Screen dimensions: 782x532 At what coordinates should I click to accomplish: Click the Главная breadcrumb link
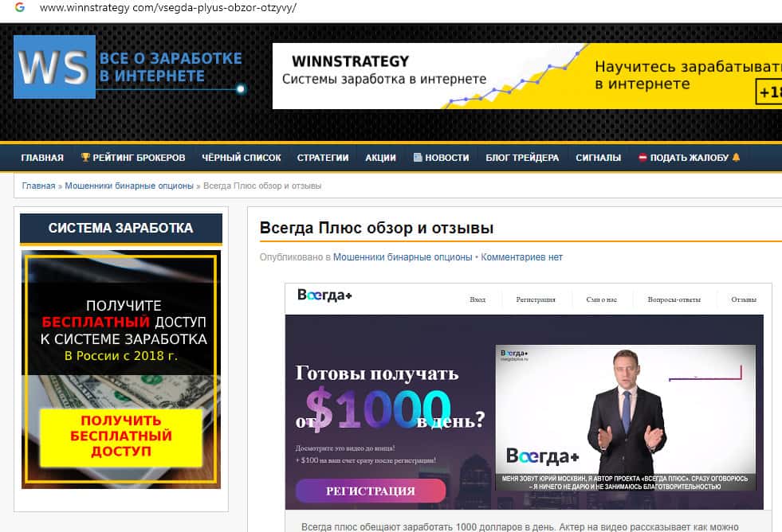click(x=38, y=186)
